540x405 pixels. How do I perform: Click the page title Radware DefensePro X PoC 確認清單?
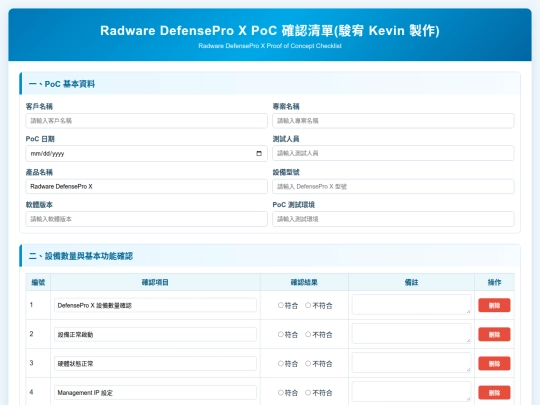pos(270,31)
